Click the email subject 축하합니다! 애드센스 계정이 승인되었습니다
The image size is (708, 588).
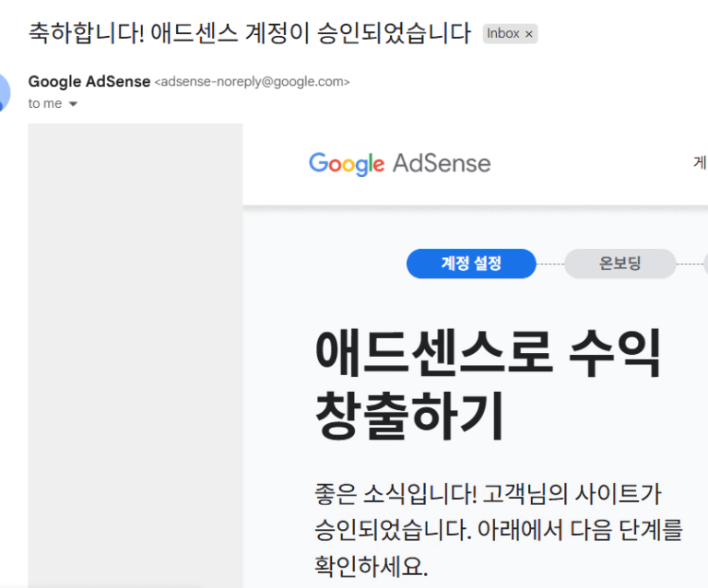[250, 33]
